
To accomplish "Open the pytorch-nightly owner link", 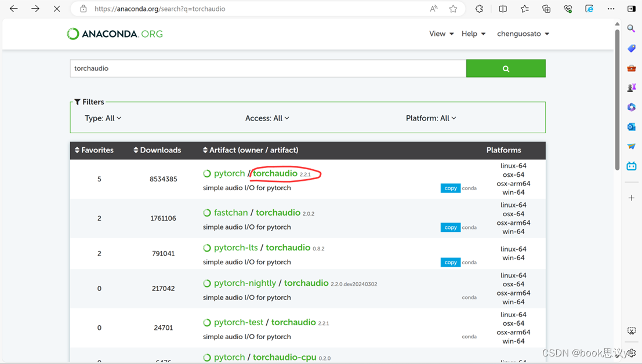I will pyautogui.click(x=245, y=283).
